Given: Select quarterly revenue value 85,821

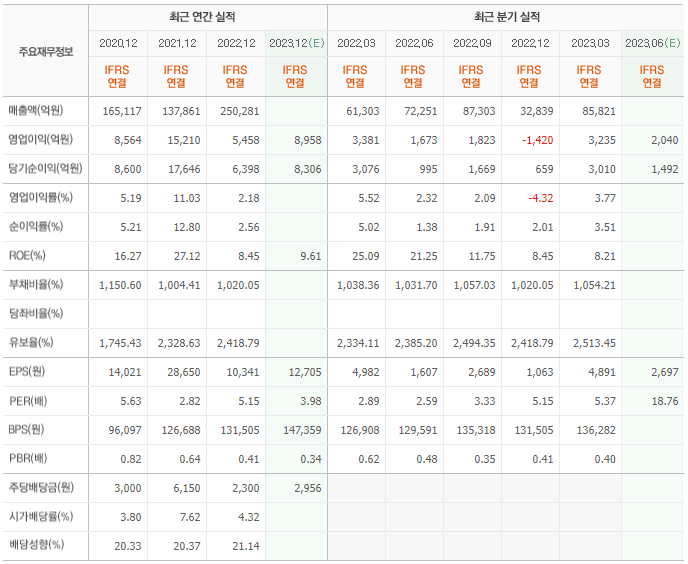Looking at the screenshot, I should click(x=599, y=111).
